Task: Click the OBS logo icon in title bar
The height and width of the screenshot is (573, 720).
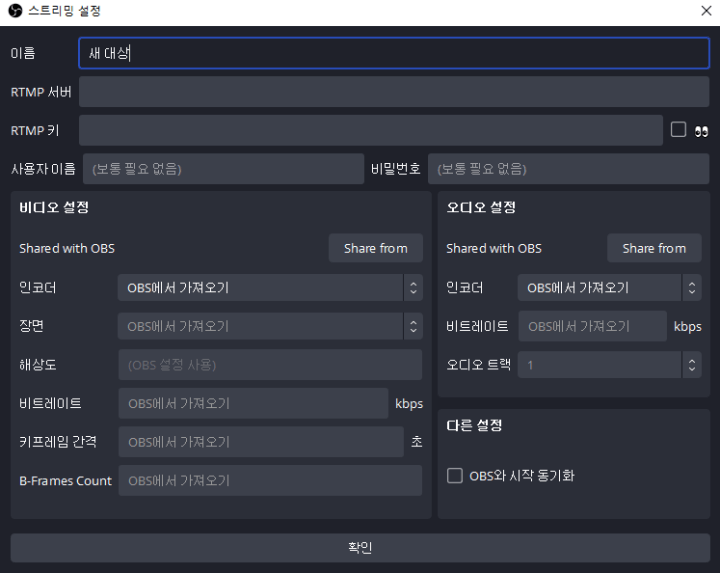Action: (15, 11)
